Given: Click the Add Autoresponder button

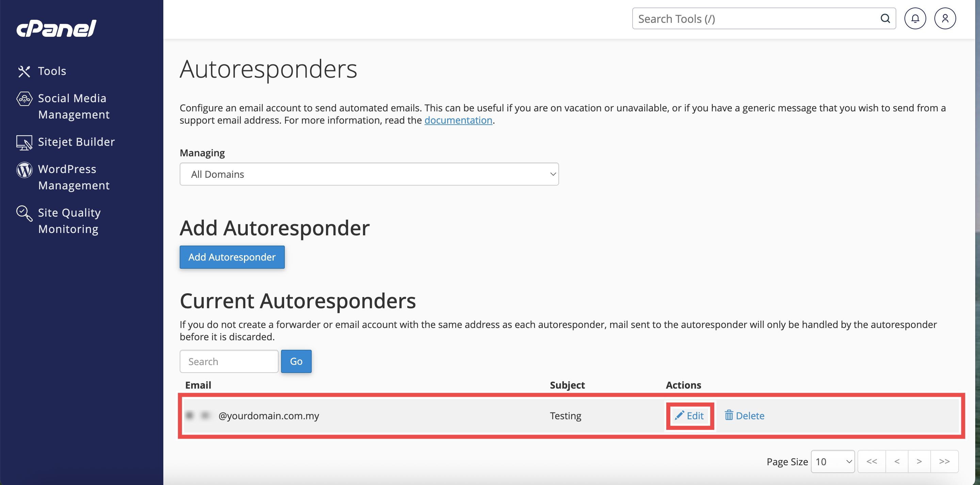Looking at the screenshot, I should click(232, 257).
